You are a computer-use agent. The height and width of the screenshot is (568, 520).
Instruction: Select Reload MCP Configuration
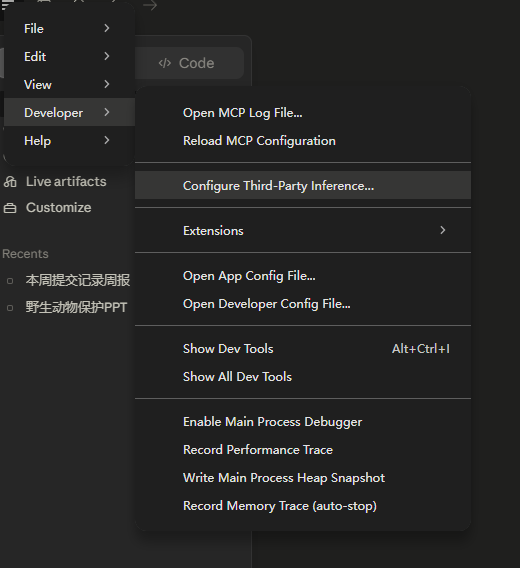pos(303,141)
